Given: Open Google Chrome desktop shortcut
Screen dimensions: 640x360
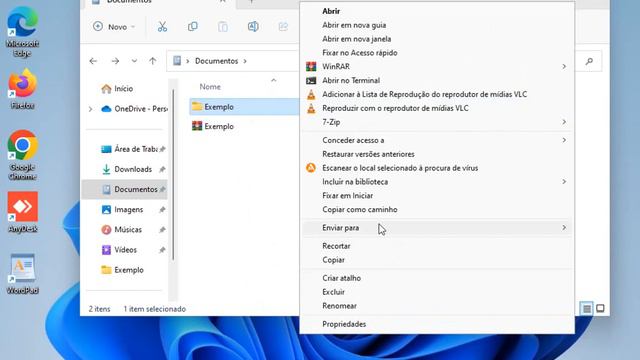Looking at the screenshot, I should (22, 155).
